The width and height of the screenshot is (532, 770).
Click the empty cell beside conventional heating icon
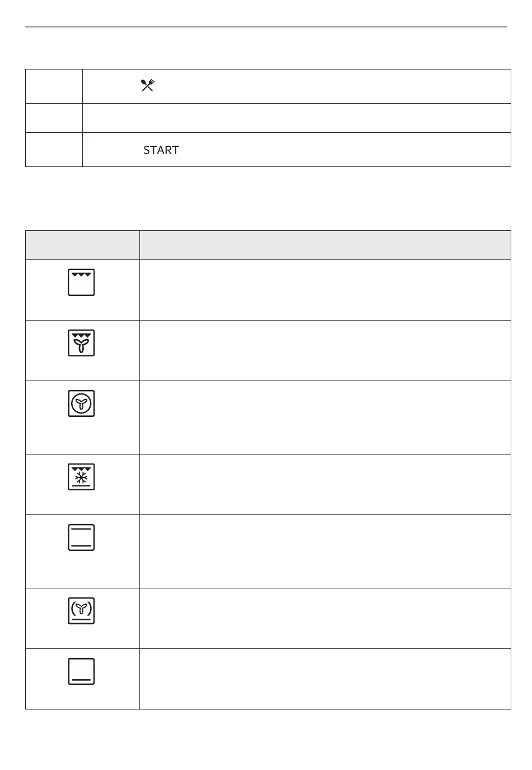click(325, 551)
